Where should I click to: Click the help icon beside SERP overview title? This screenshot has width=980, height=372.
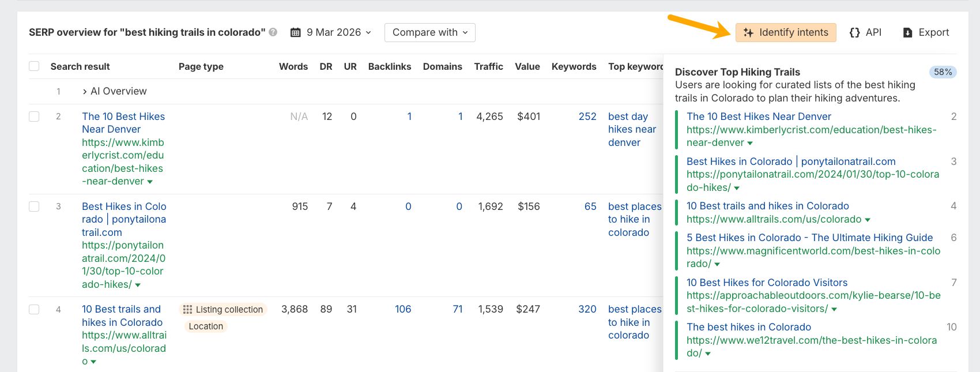click(x=273, y=32)
